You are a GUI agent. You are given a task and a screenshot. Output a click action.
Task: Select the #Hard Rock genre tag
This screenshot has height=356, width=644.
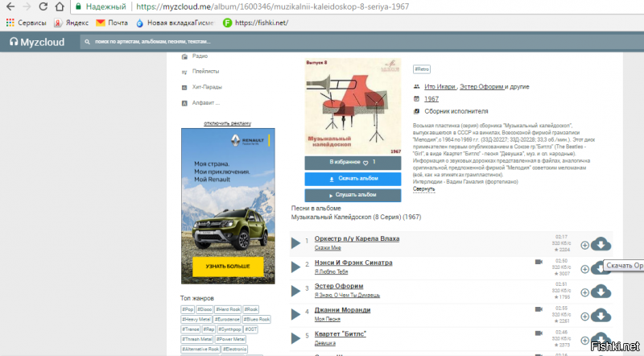tap(228, 309)
